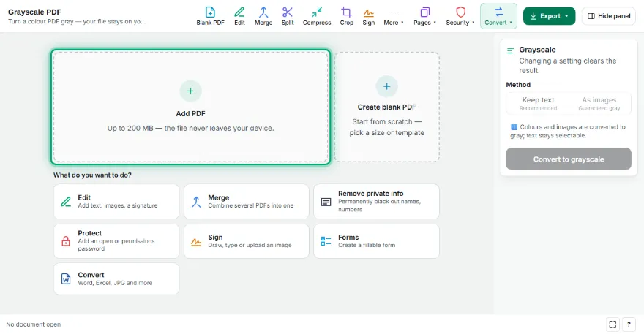This screenshot has height=334, width=644.
Task: Open the Protect quick action card
Action: 116,241
